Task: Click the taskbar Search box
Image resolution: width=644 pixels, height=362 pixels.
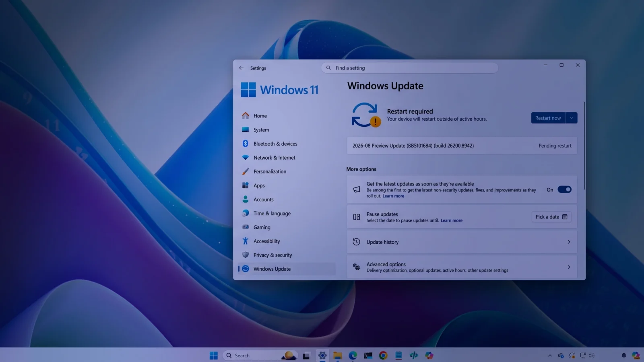Action: 260,356
